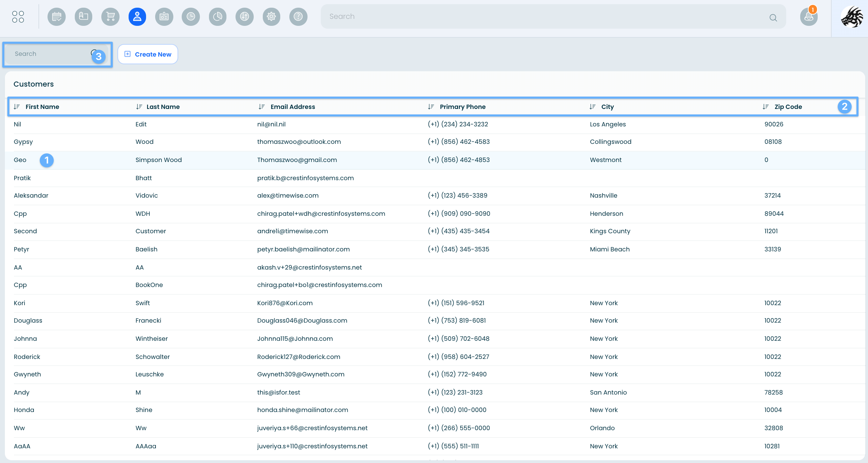The image size is (868, 463).
Task: Open the dragon profile avatar
Action: pyautogui.click(x=851, y=16)
